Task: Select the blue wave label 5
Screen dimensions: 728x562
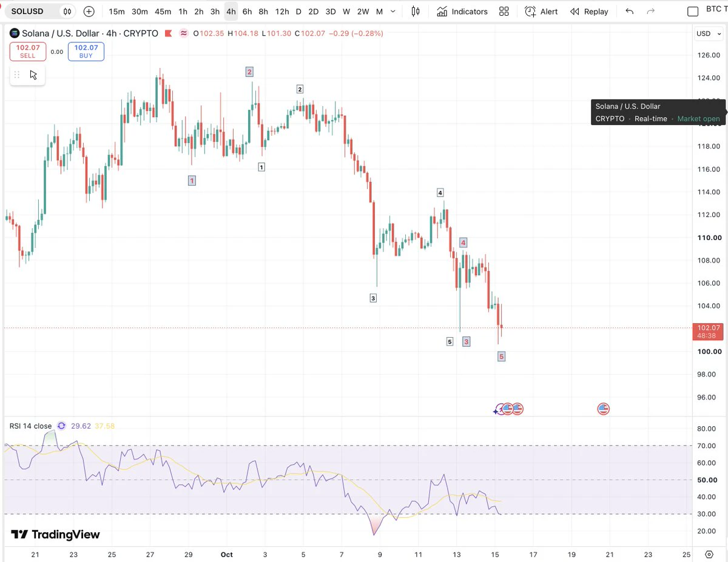Action: (501, 356)
